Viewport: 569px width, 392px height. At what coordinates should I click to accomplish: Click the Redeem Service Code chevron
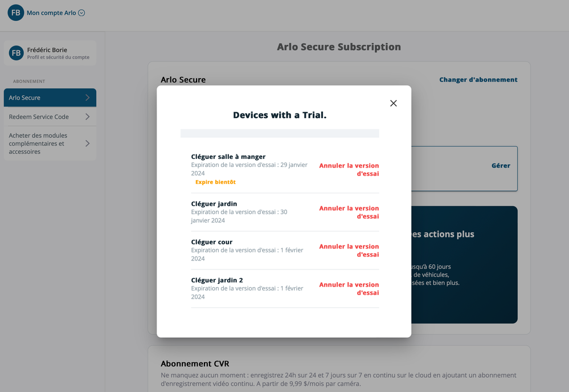(x=88, y=117)
